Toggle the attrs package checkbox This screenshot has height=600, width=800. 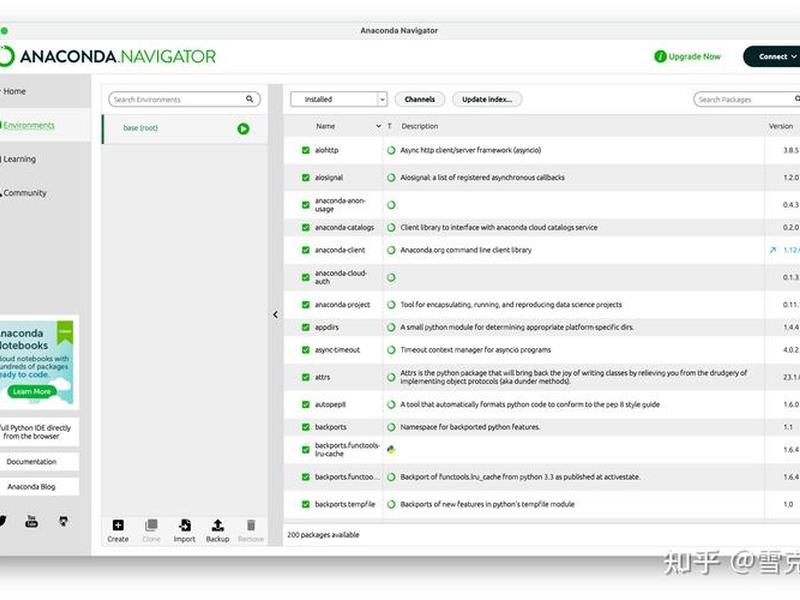(306, 378)
